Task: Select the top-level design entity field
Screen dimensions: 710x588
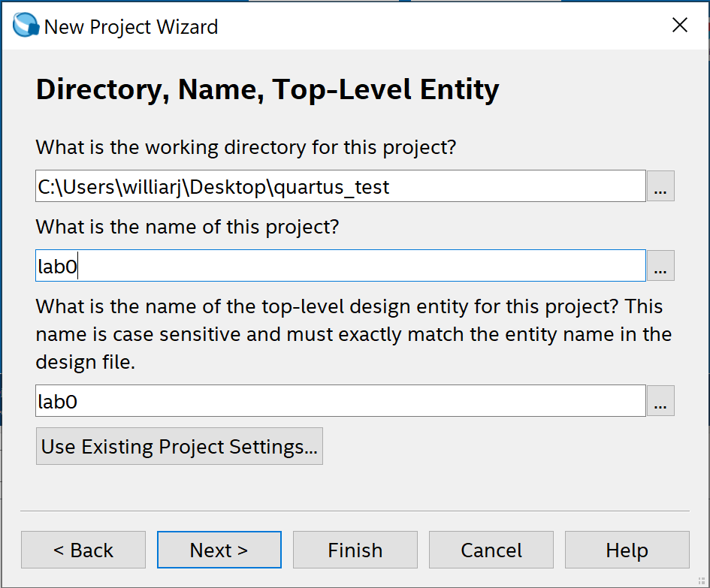Action: (340, 401)
